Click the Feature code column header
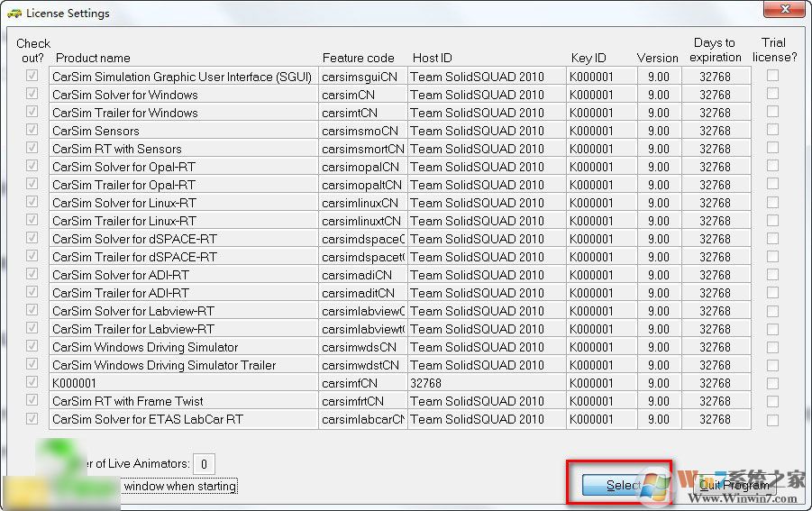 point(359,58)
